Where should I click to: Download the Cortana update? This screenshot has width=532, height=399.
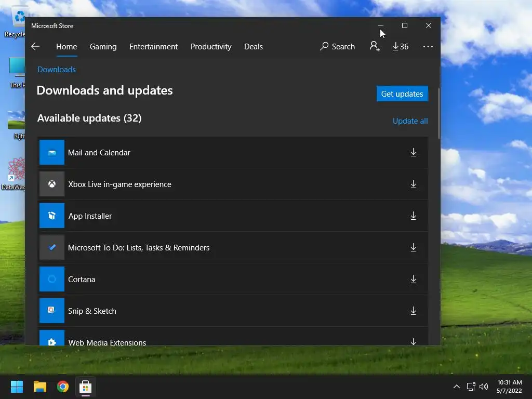pos(413,279)
